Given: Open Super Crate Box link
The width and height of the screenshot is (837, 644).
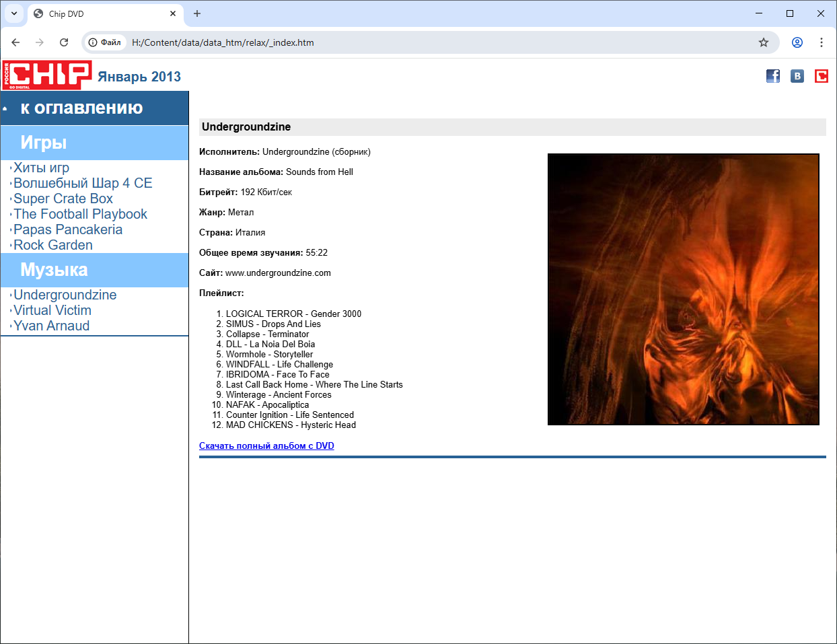Looking at the screenshot, I should pyautogui.click(x=63, y=199).
